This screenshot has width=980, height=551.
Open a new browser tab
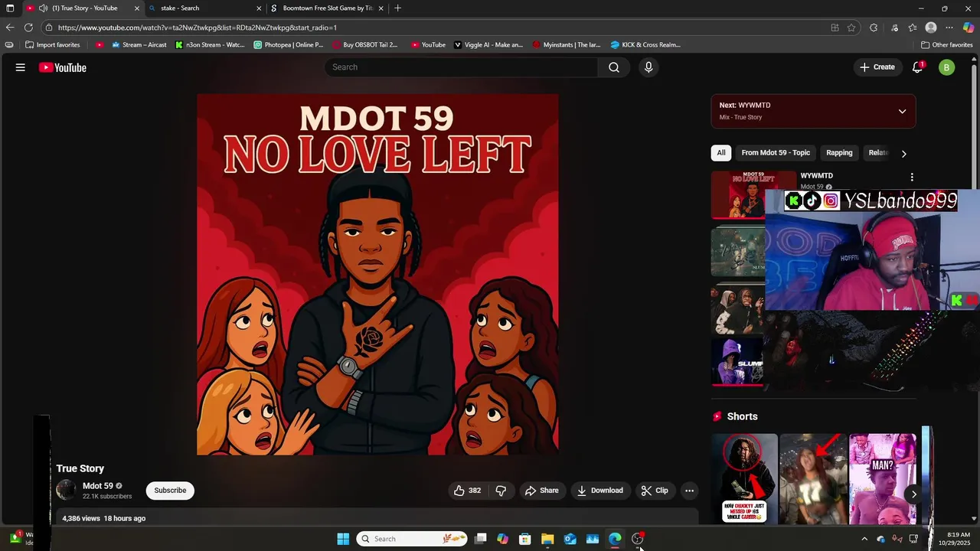(397, 8)
